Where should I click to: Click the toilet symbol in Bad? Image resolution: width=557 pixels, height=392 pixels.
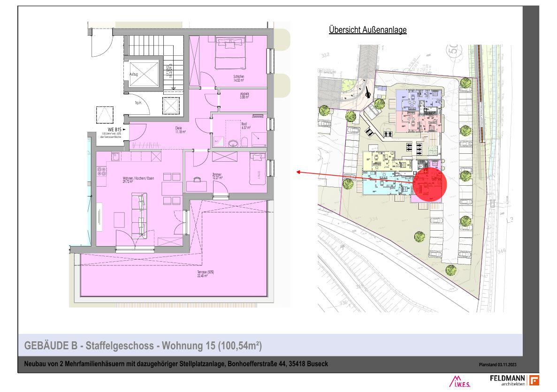(244, 143)
